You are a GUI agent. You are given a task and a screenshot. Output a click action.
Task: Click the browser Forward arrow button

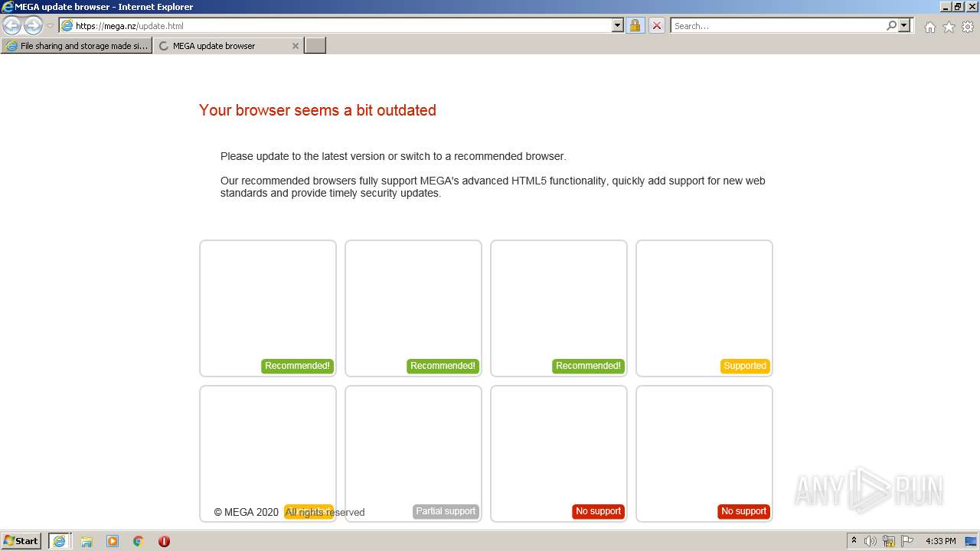[x=33, y=25]
